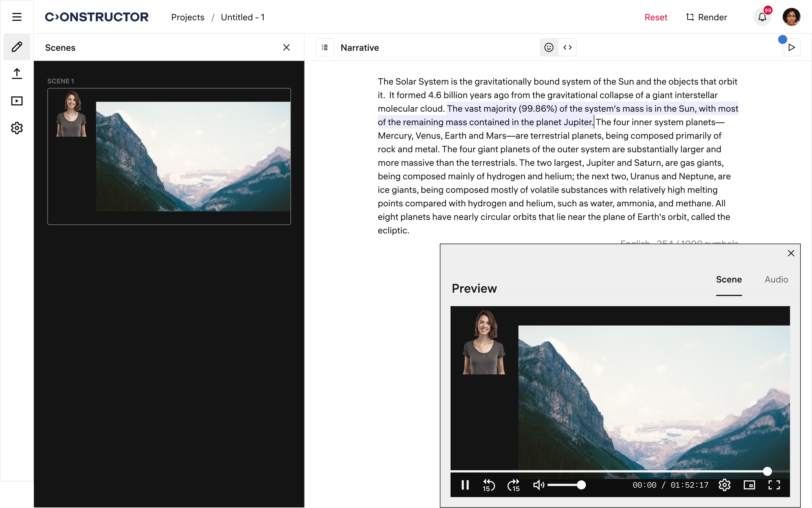This screenshot has height=508, width=812.
Task: Select the Scene tab in Preview
Action: coord(729,280)
